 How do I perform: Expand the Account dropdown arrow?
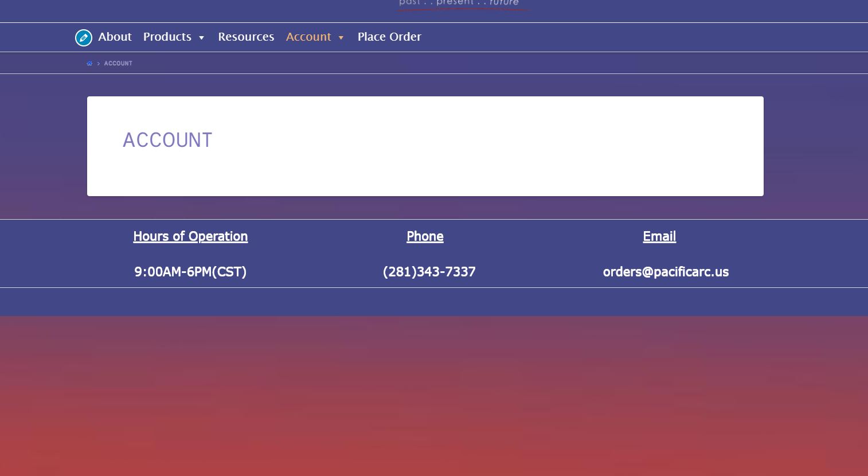[341, 38]
